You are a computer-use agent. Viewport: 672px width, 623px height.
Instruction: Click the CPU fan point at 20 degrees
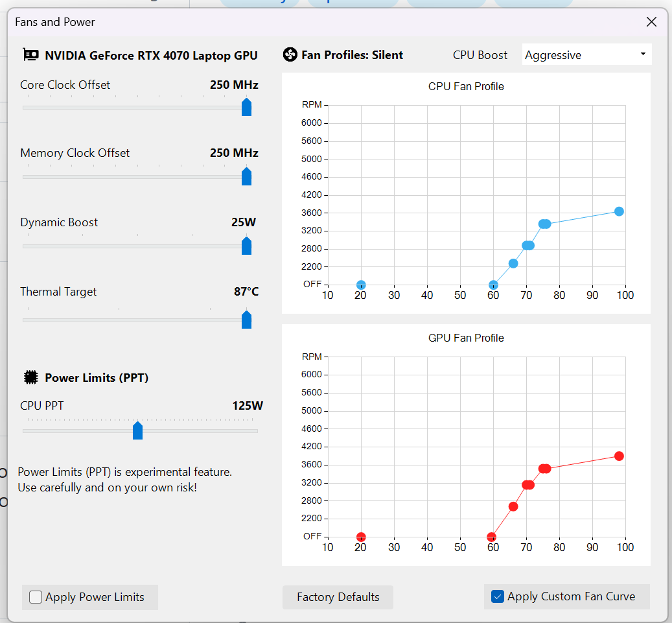[360, 284]
